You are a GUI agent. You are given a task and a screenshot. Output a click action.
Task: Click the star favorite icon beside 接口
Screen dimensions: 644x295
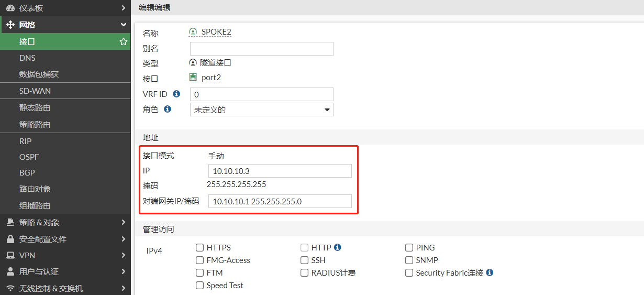124,41
